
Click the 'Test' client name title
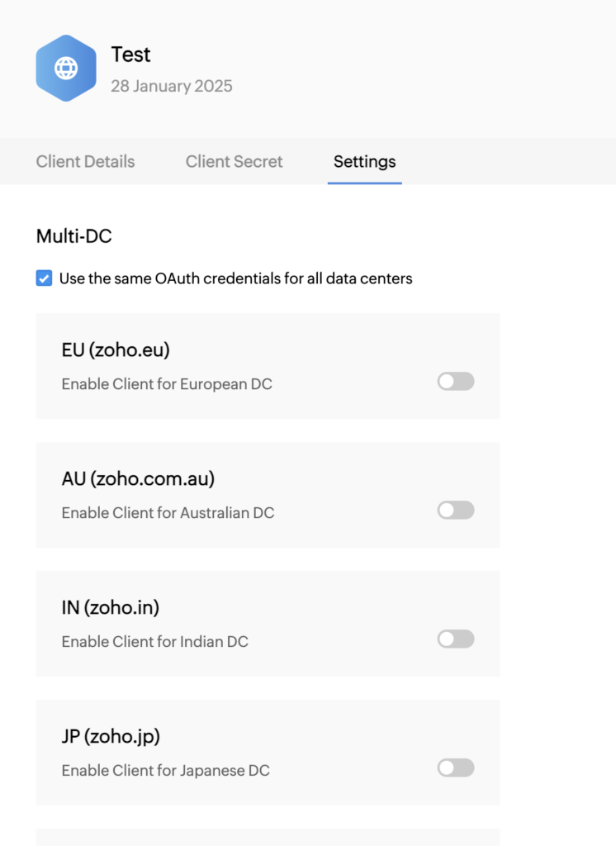[130, 55]
